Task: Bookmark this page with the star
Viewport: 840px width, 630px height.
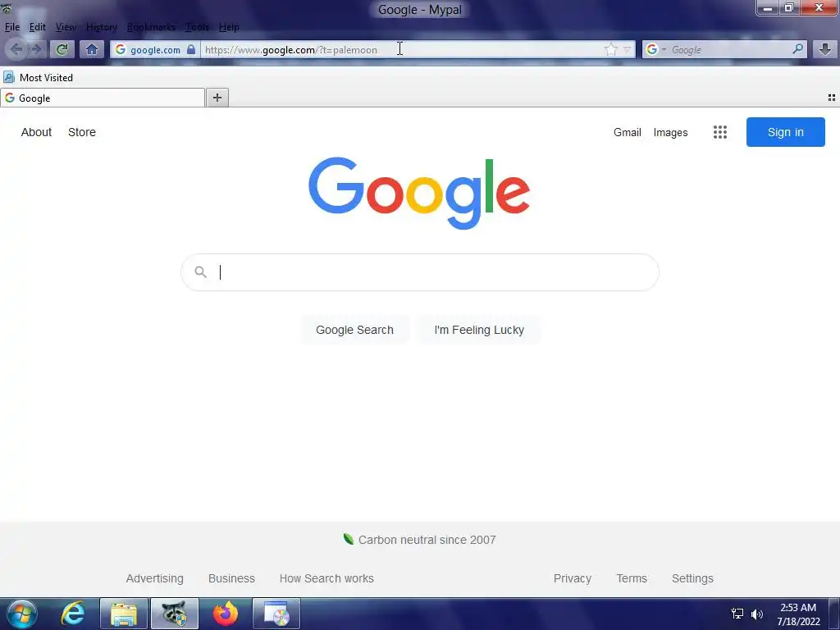Action: coord(610,50)
